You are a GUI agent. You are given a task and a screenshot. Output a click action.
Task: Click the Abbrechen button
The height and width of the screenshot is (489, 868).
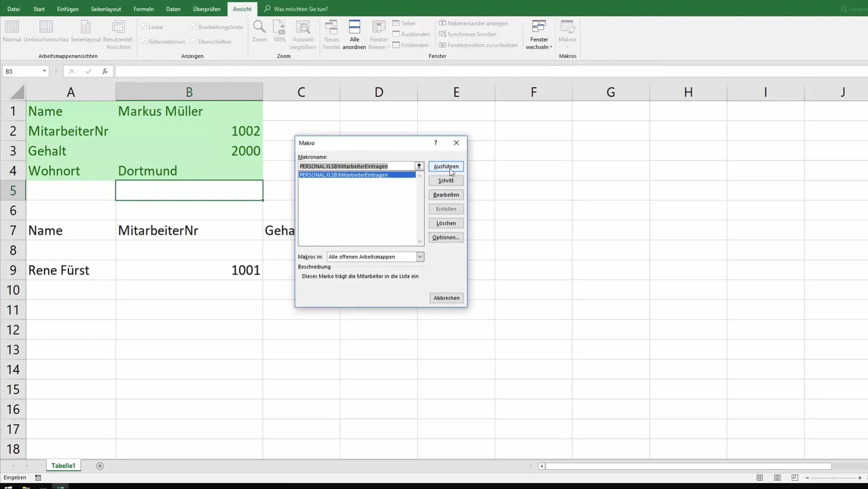446,298
